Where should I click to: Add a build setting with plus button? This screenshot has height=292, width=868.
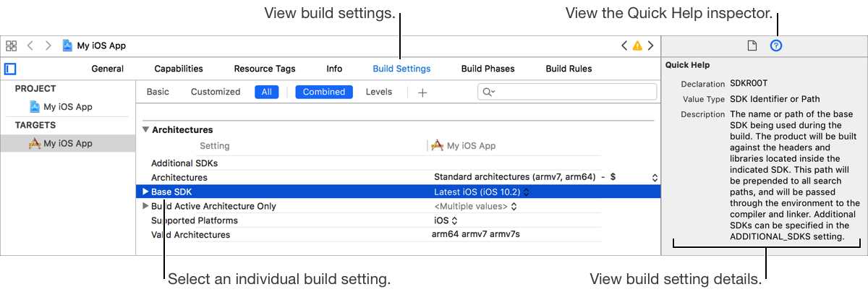point(423,93)
